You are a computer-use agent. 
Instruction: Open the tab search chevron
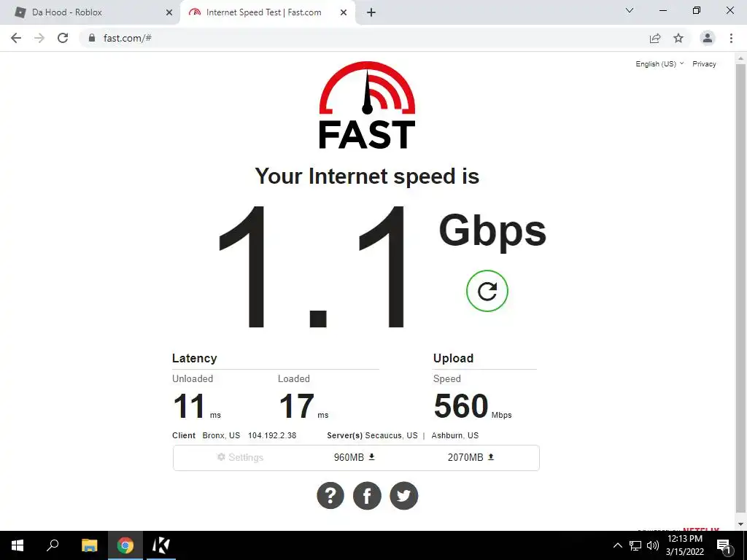coord(630,10)
